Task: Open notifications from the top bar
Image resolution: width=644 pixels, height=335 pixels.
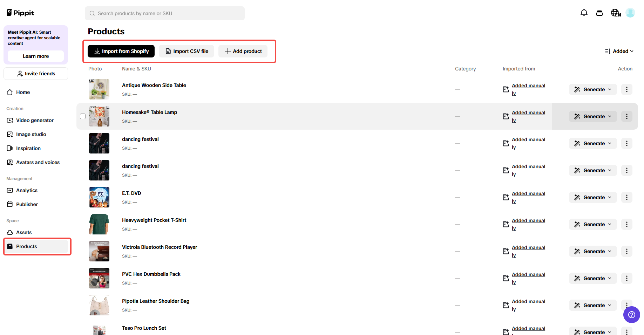Action: tap(584, 13)
